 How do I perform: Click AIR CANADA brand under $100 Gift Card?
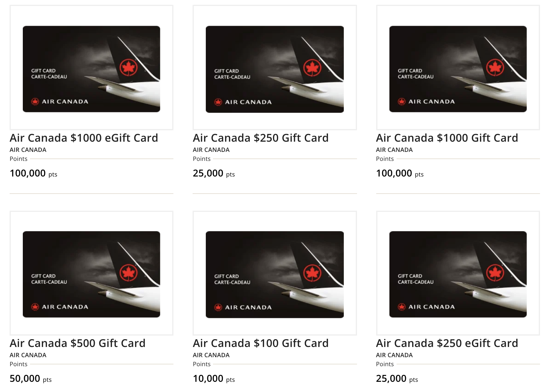[x=211, y=355]
